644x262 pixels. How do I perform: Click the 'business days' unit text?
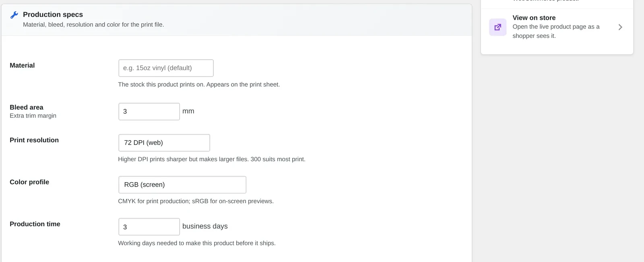tap(205, 226)
